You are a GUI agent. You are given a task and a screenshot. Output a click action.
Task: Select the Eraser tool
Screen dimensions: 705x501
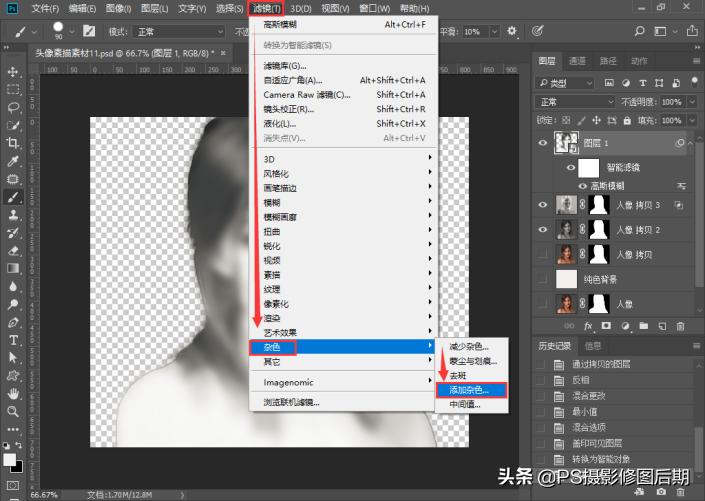(x=13, y=250)
